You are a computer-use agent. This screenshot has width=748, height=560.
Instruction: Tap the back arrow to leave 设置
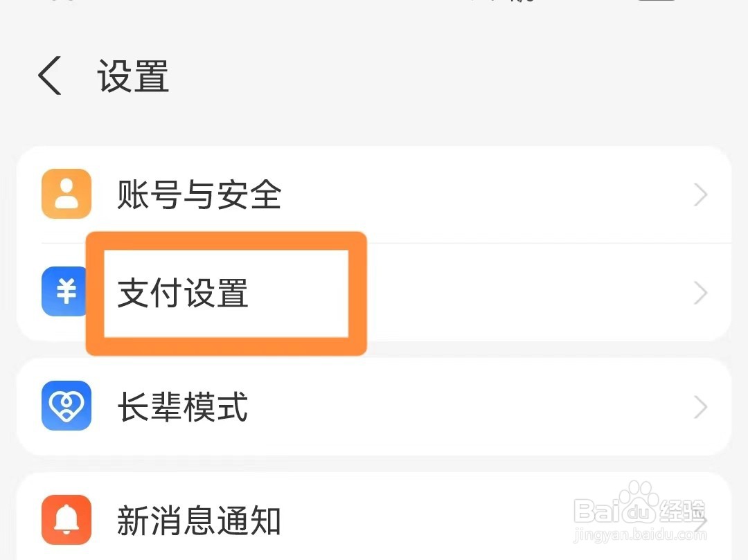tap(48, 77)
